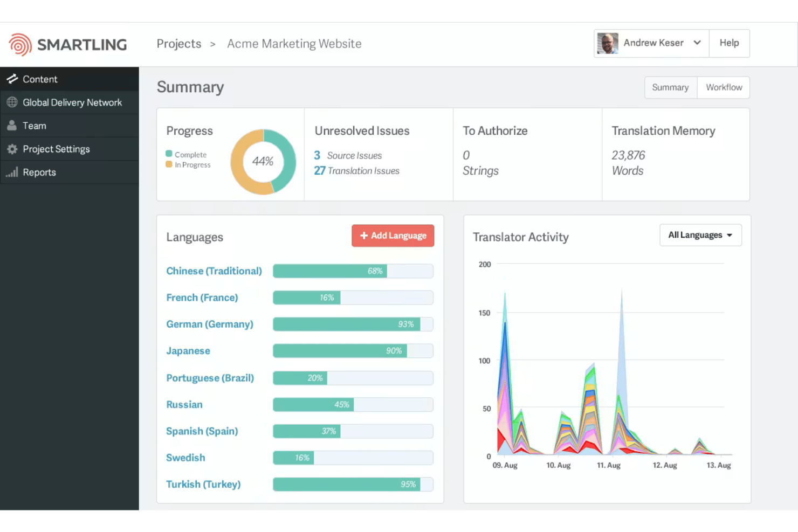
Task: Click the Swedish 16% progress bar
Action: pos(353,458)
